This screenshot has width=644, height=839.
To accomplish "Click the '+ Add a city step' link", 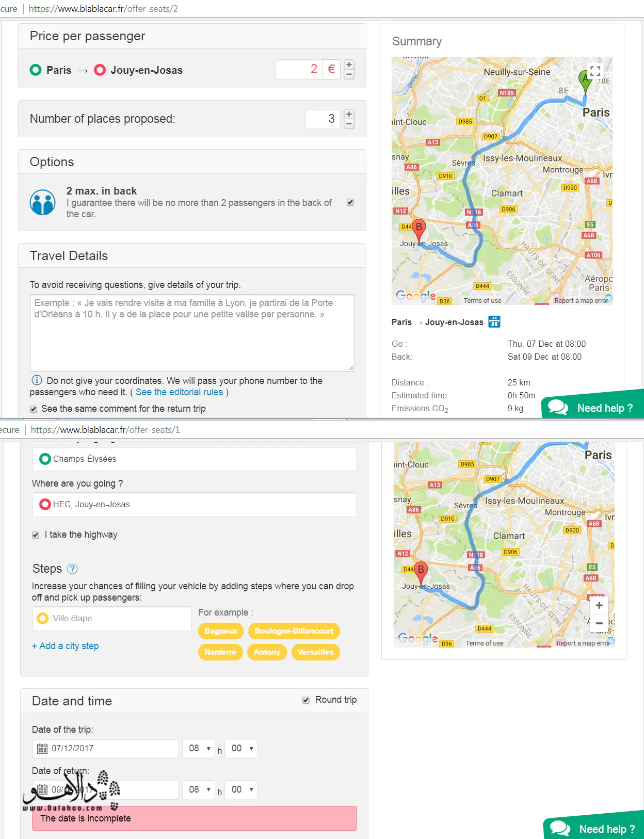I will coord(65,646).
